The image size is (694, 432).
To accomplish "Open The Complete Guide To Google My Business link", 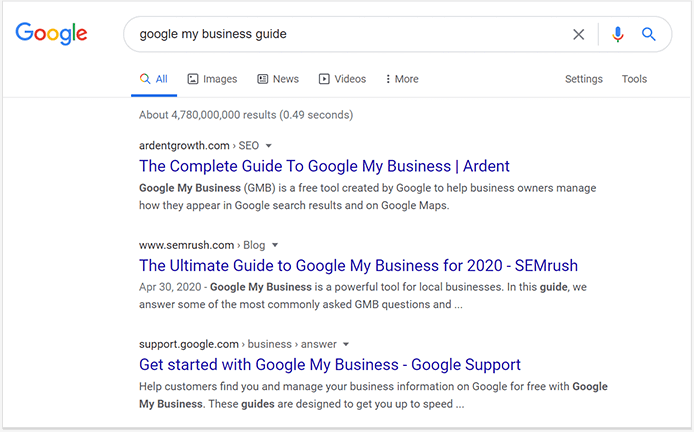I will 324,166.
